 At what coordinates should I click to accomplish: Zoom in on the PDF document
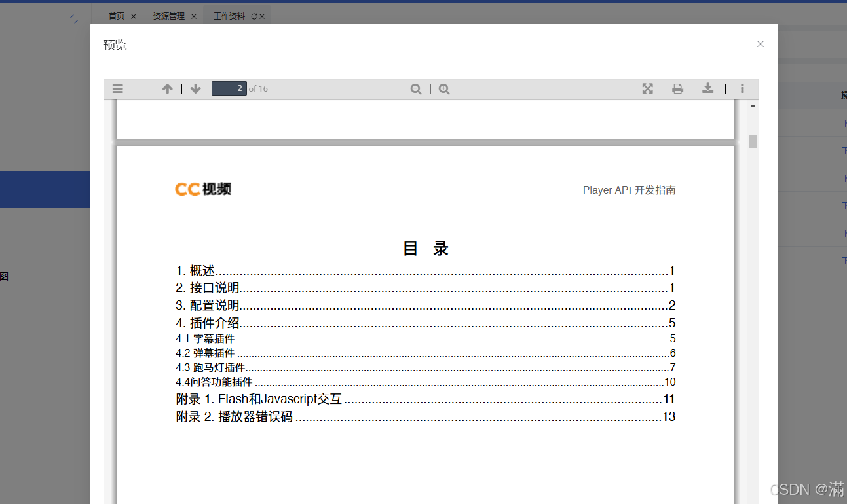444,88
